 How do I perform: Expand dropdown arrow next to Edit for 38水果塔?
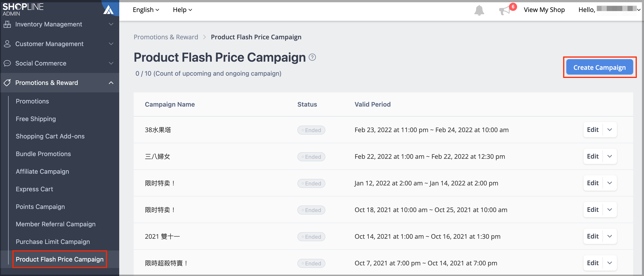click(x=609, y=130)
